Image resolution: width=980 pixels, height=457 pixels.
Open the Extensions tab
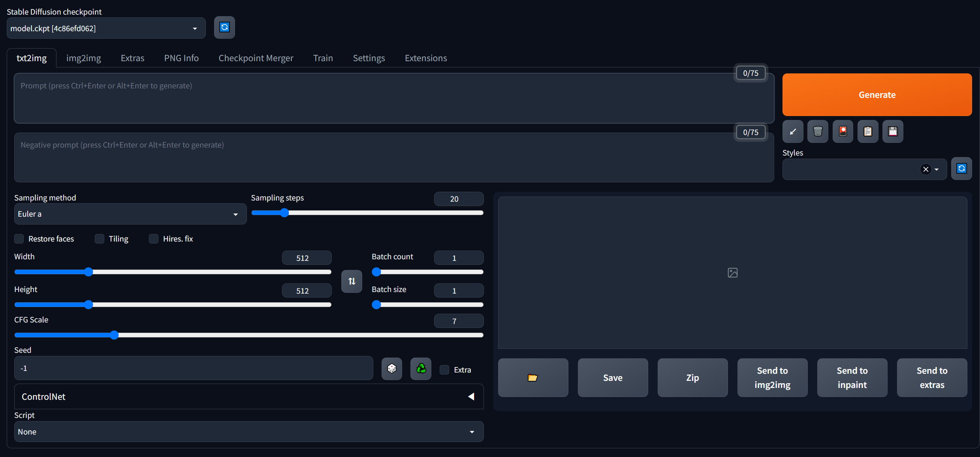(x=425, y=58)
